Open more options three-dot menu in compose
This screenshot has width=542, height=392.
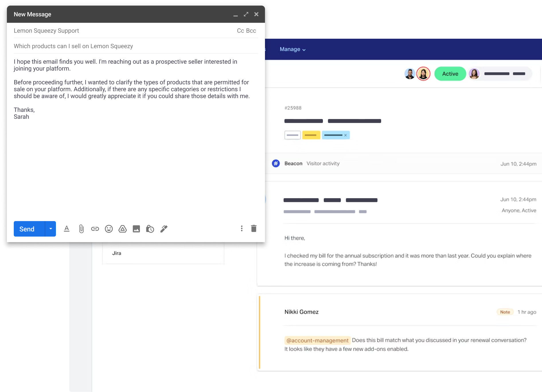pyautogui.click(x=242, y=229)
